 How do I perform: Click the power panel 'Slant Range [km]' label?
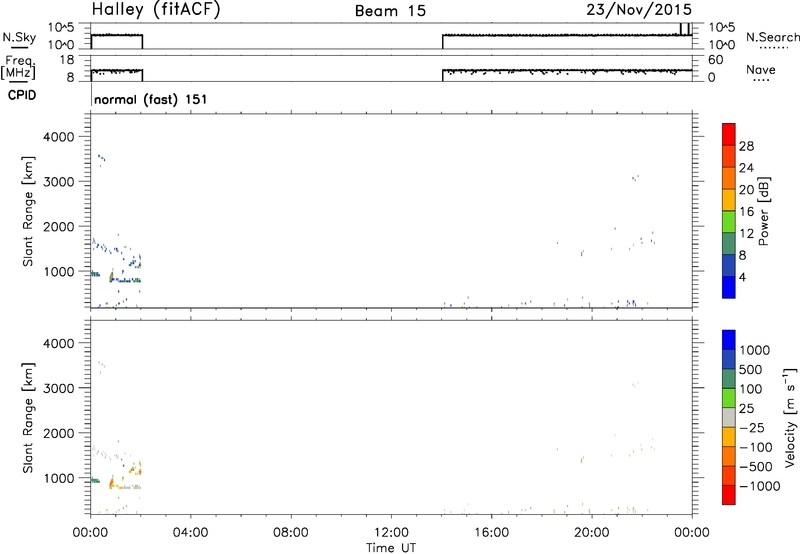point(28,212)
